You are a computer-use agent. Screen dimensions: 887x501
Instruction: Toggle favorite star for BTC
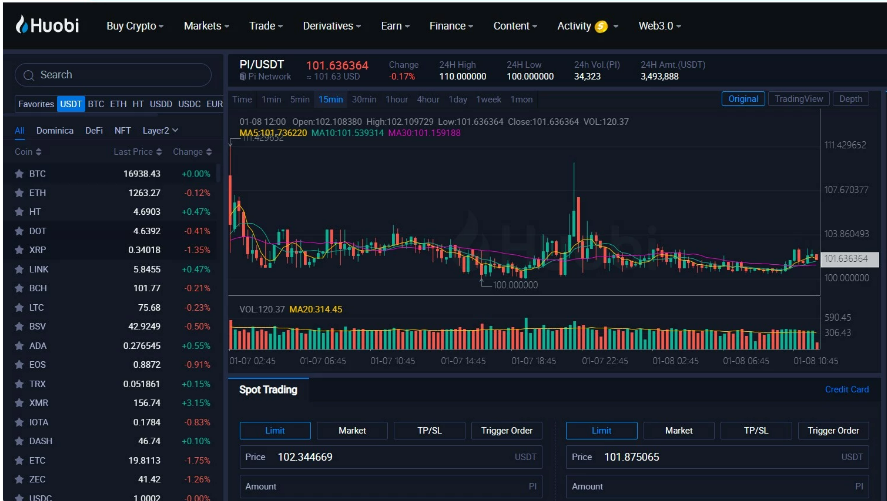(19, 174)
